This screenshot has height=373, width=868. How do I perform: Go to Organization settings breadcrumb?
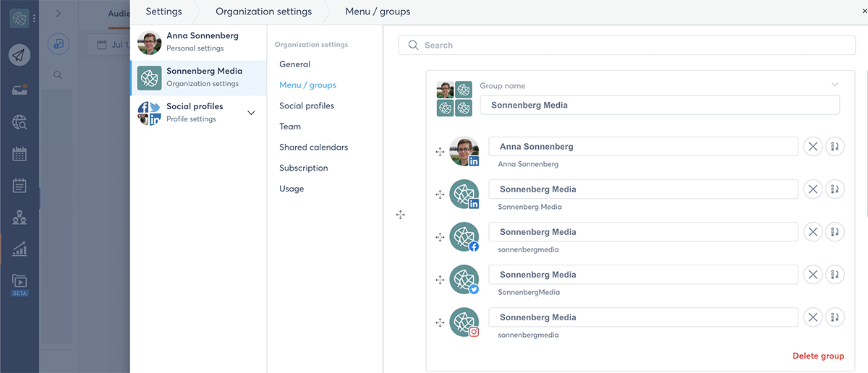pyautogui.click(x=263, y=12)
